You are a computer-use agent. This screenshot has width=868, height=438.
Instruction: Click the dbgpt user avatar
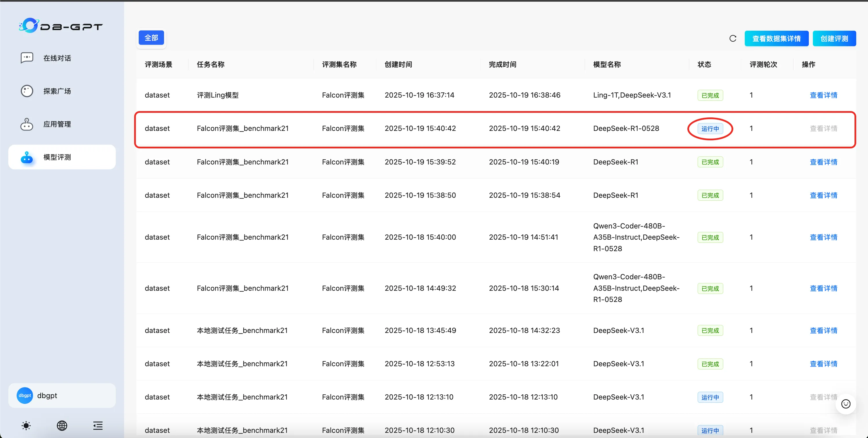point(25,395)
